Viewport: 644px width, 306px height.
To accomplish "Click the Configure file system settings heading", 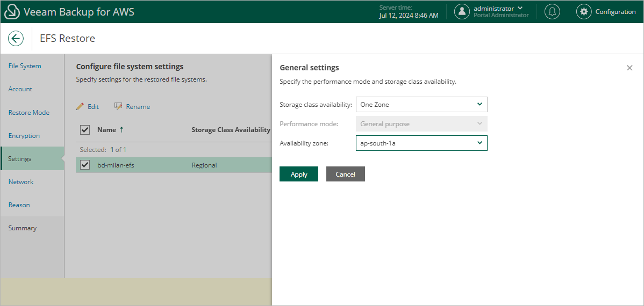I will tap(130, 67).
